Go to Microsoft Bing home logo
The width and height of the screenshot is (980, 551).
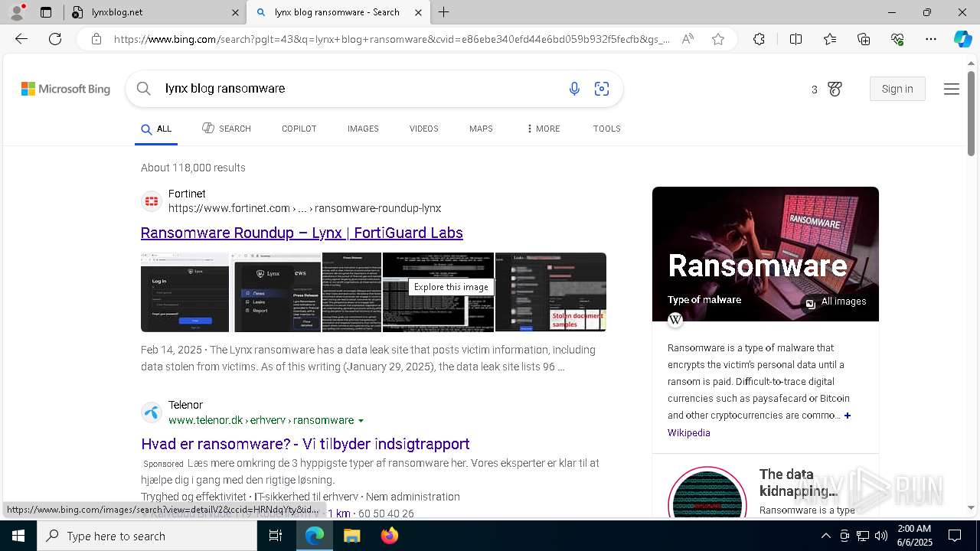click(x=66, y=89)
